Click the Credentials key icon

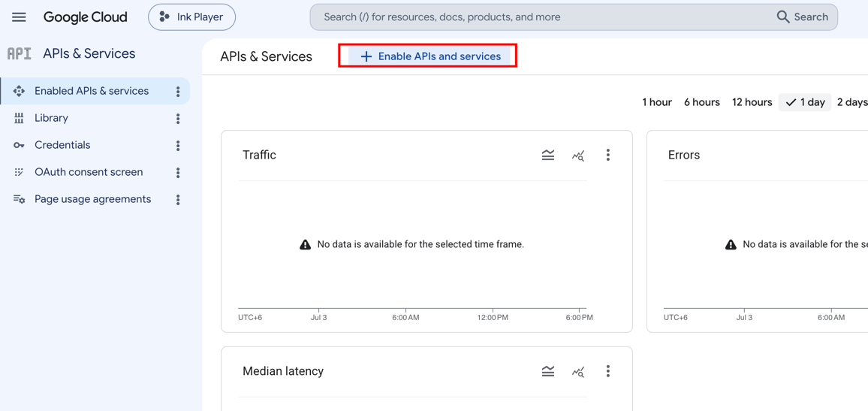tap(19, 145)
